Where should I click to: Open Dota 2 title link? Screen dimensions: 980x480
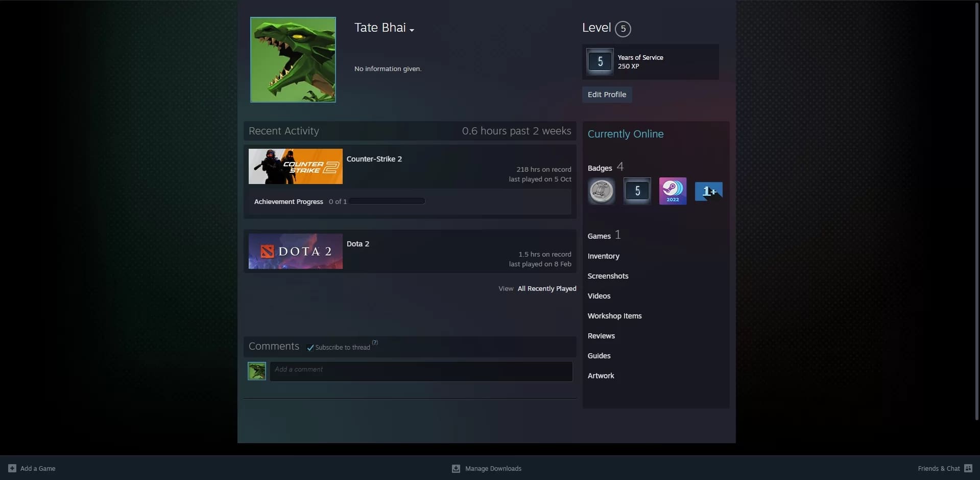[x=358, y=244]
